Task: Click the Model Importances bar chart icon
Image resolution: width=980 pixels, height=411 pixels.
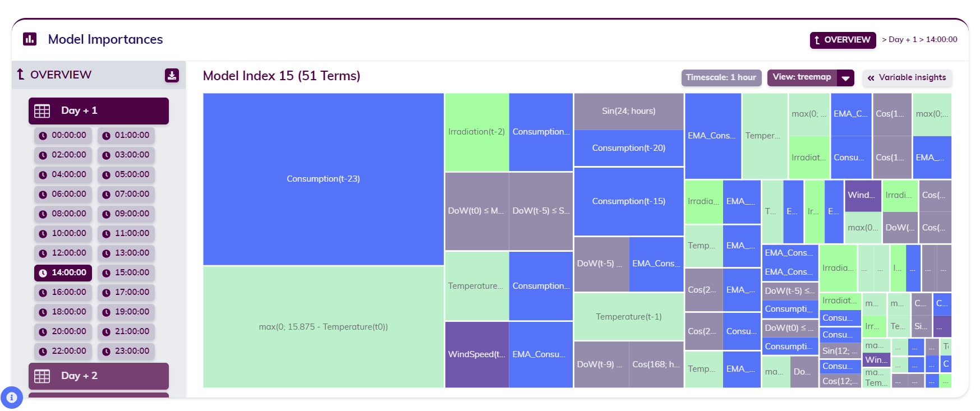Action: coord(30,39)
